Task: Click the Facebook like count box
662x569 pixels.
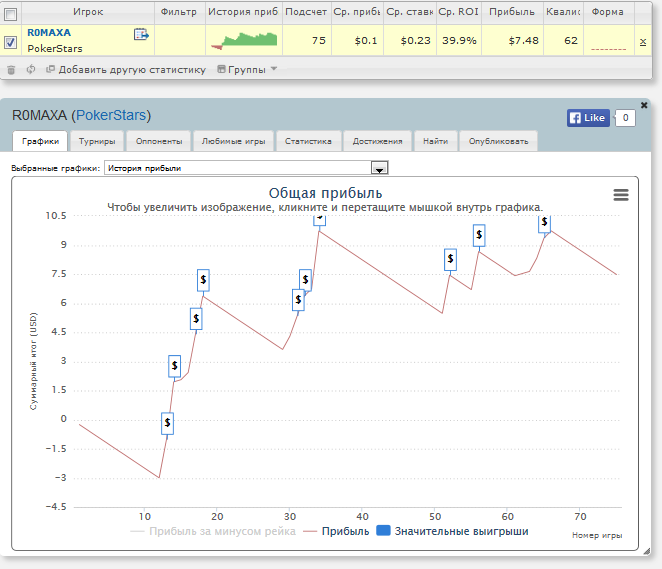Action: (625, 118)
